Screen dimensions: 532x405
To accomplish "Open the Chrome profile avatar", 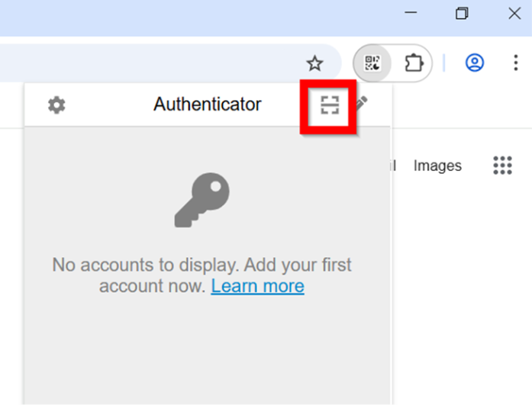I will point(475,63).
